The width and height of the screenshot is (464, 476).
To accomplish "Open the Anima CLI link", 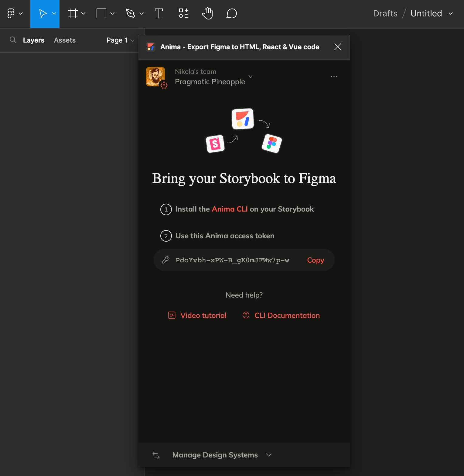I will tap(230, 209).
